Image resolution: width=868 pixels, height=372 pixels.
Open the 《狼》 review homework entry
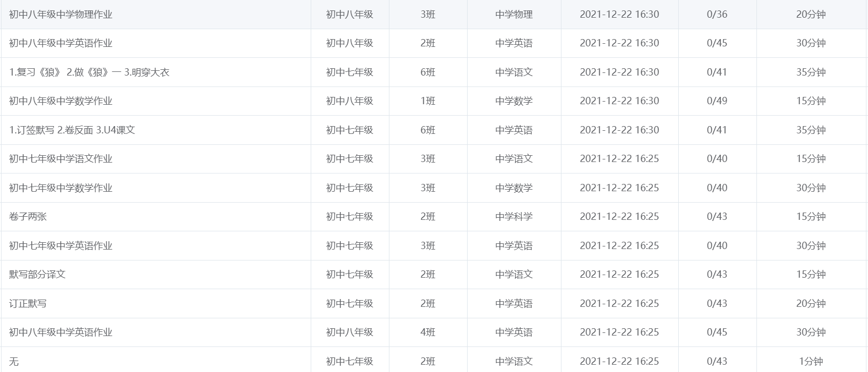pyautogui.click(x=89, y=72)
